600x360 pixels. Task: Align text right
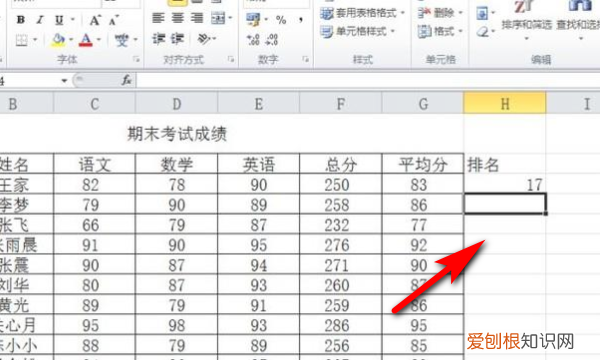pos(197,18)
